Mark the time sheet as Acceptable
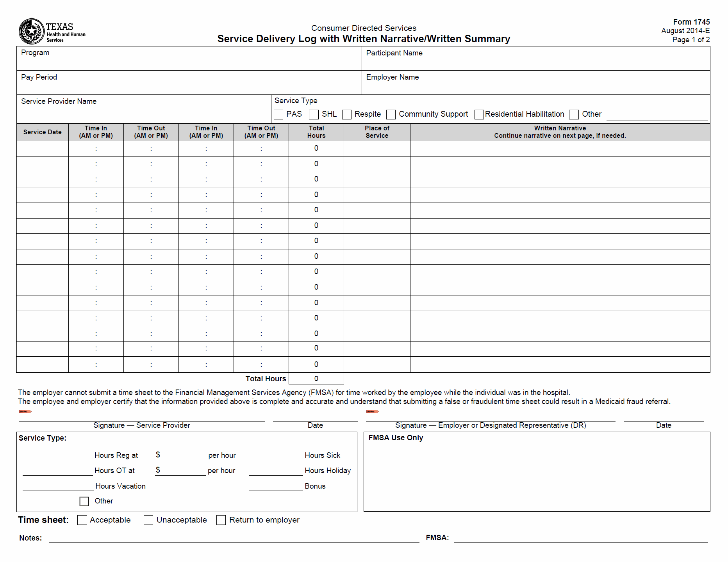Screen dimensions: 728x562 coord(82,520)
